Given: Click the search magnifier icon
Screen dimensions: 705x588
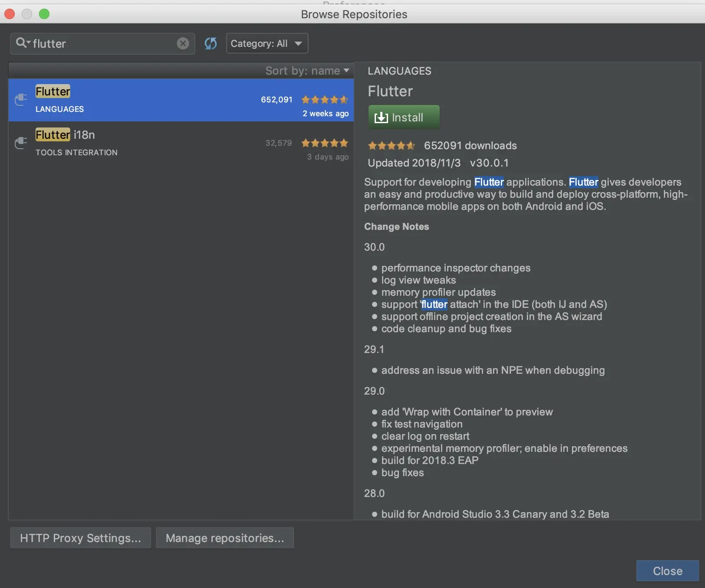Looking at the screenshot, I should coord(20,43).
